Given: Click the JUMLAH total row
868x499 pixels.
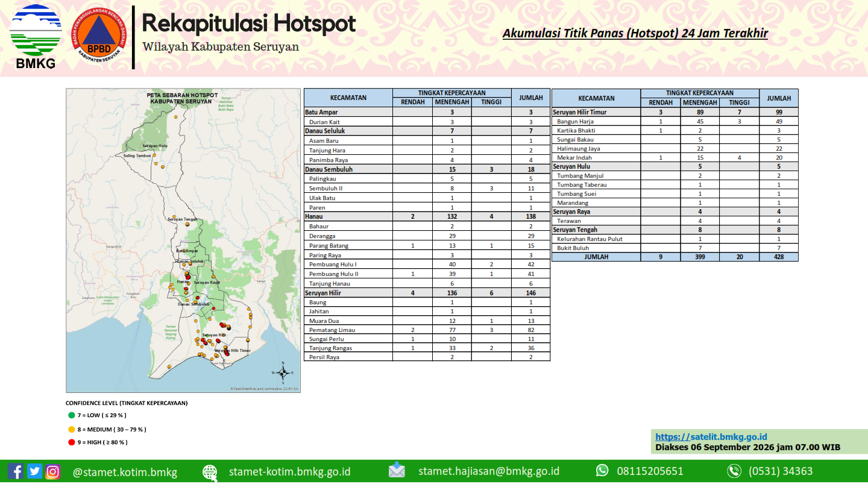Looking at the screenshot, I should [675, 257].
